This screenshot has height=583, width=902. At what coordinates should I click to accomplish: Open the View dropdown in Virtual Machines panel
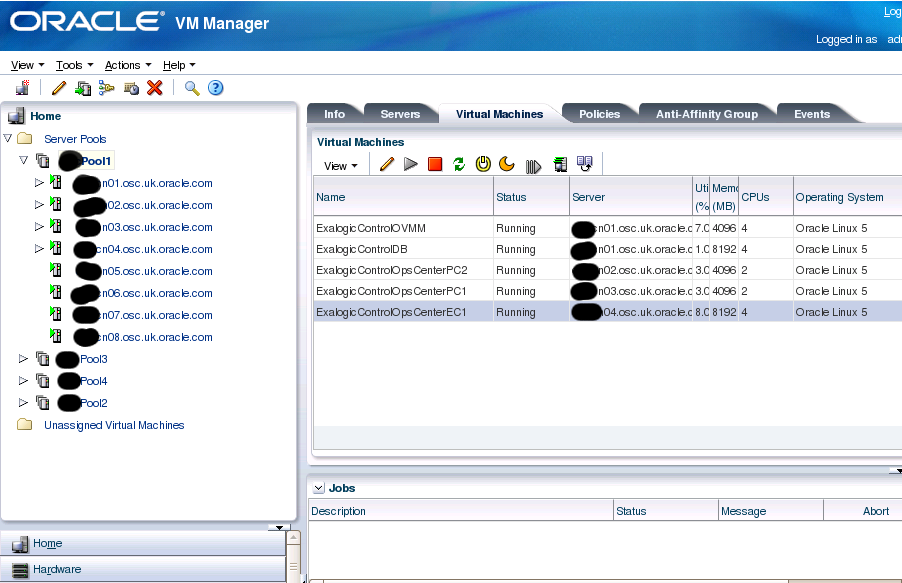pyautogui.click(x=341, y=164)
